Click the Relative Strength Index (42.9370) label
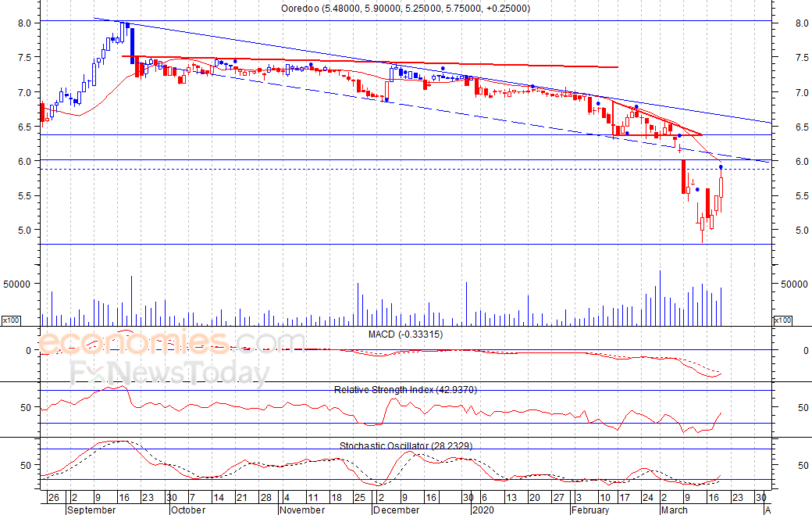The height and width of the screenshot is (515, 812). [405, 390]
